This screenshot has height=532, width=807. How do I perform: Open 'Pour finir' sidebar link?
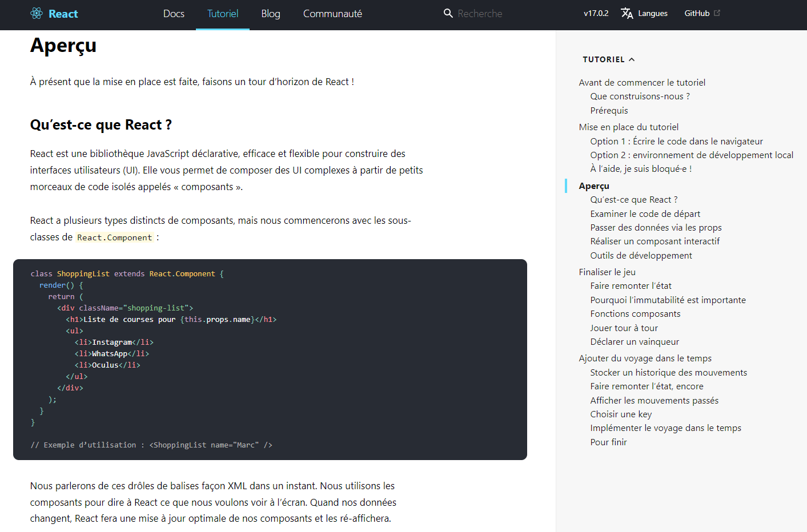608,442
